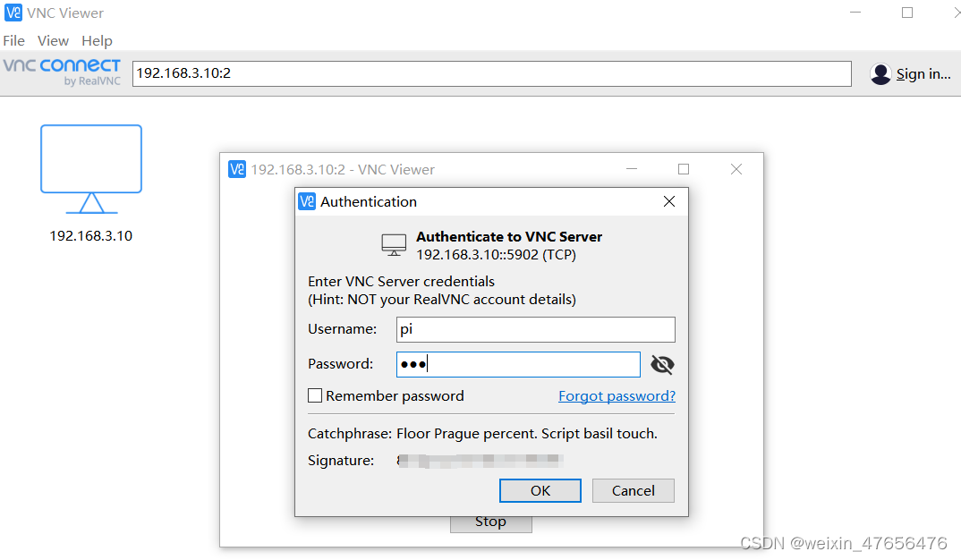Image resolution: width=961 pixels, height=560 pixels.
Task: Open the View menu
Action: tap(53, 41)
